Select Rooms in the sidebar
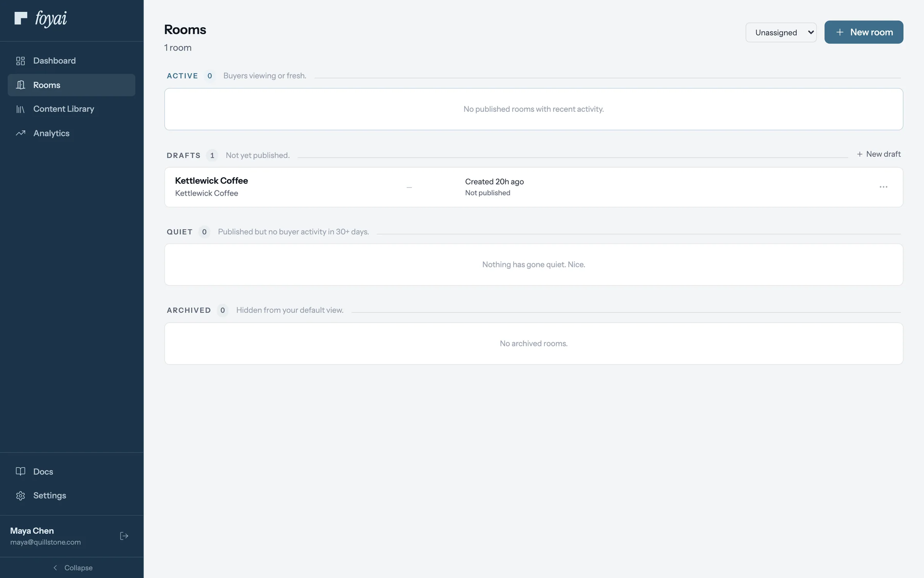924x578 pixels. (x=72, y=85)
